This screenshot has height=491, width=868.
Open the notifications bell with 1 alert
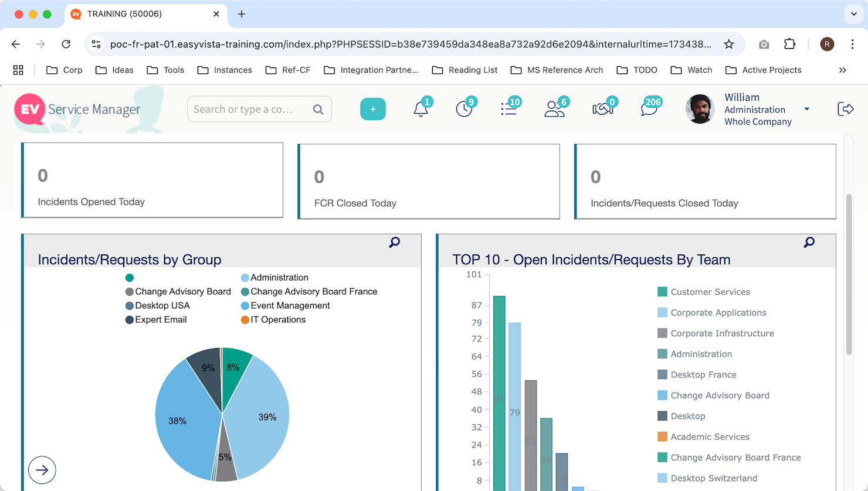420,109
